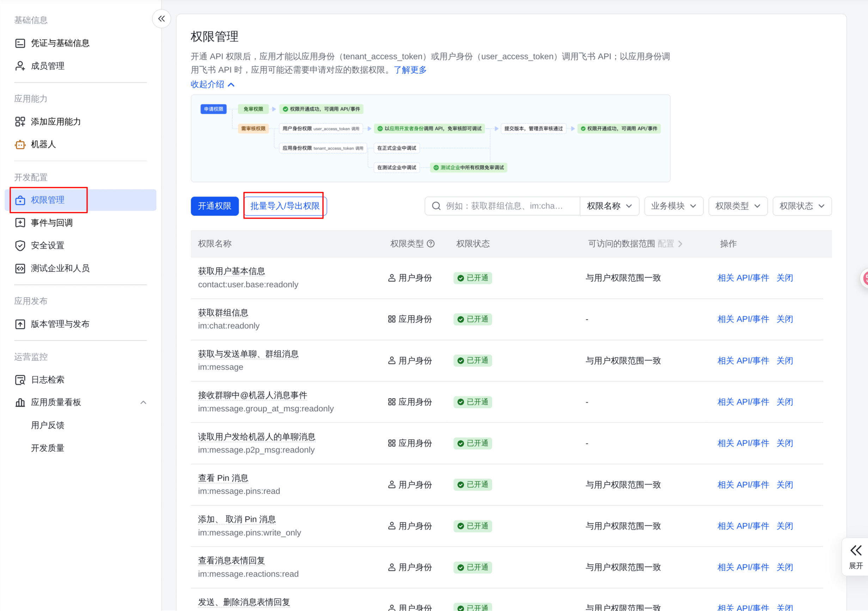Click the permission search input field
This screenshot has height=611, width=868.
[x=502, y=206]
